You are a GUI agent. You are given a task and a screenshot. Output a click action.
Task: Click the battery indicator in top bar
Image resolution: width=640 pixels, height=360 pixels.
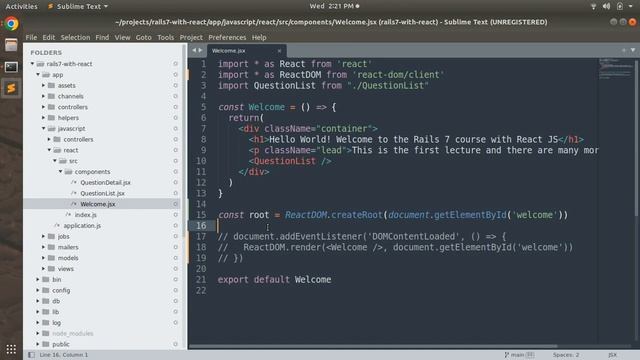[x=620, y=6]
